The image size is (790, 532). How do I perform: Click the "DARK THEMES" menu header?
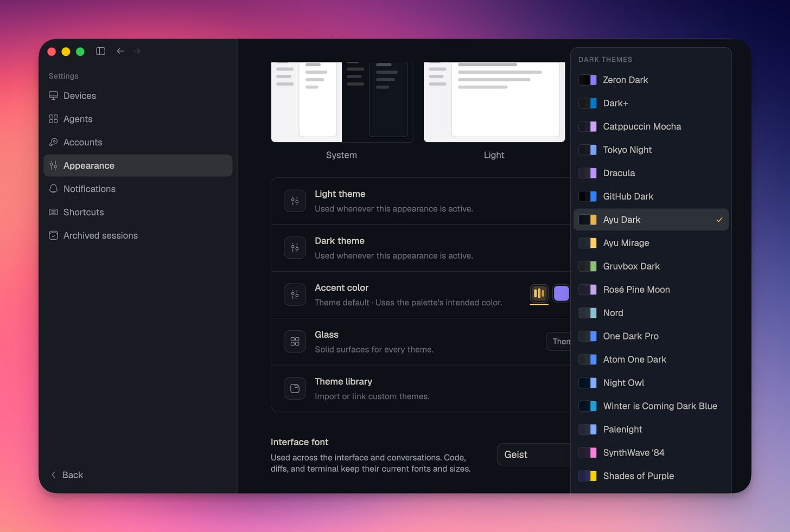click(605, 60)
